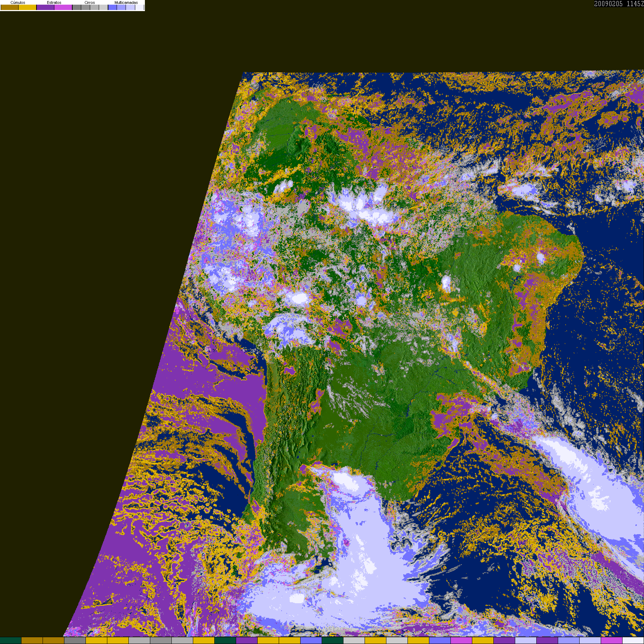Click the 20090205 1145Z timestamp
This screenshot has height=644, width=644.
619,4
